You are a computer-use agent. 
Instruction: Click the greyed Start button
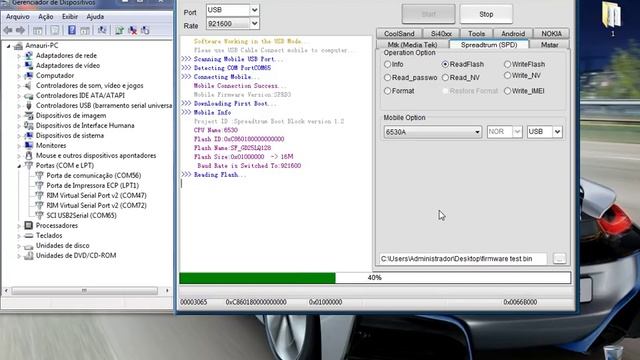coord(429,14)
